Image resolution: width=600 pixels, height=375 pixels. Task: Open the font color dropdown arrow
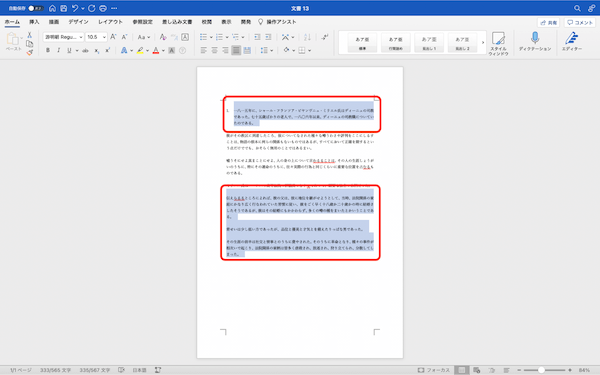coord(163,51)
